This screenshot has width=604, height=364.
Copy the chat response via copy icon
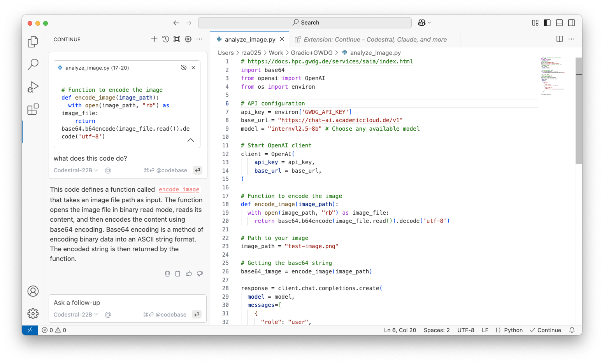(178, 273)
